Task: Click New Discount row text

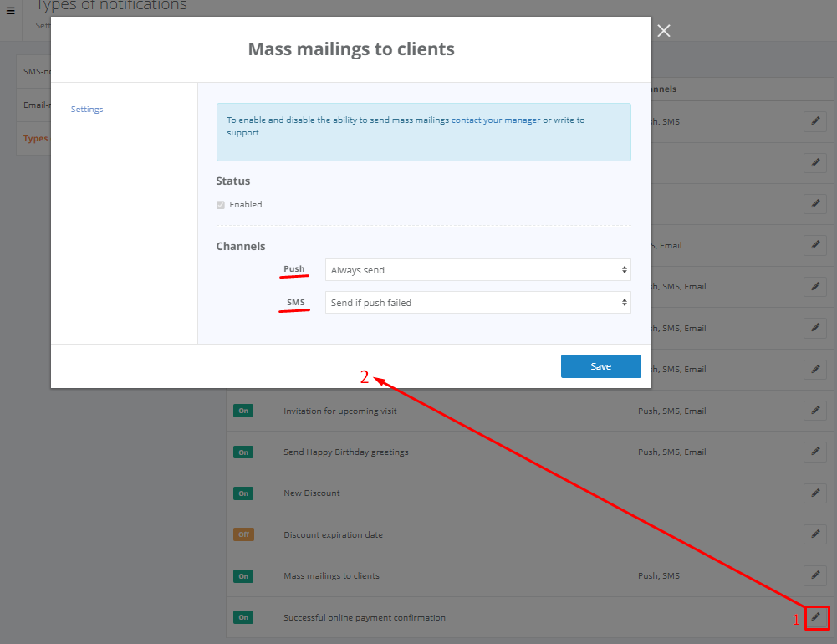Action: point(312,493)
